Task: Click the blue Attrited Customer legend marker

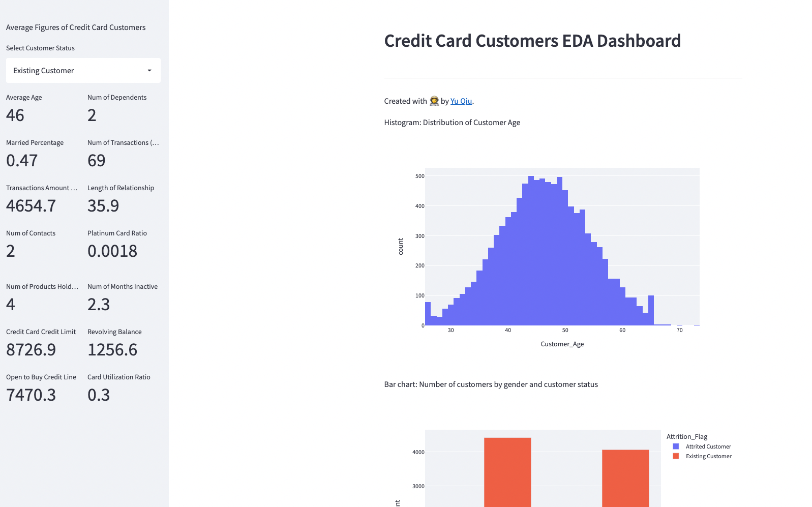Action: click(x=675, y=446)
